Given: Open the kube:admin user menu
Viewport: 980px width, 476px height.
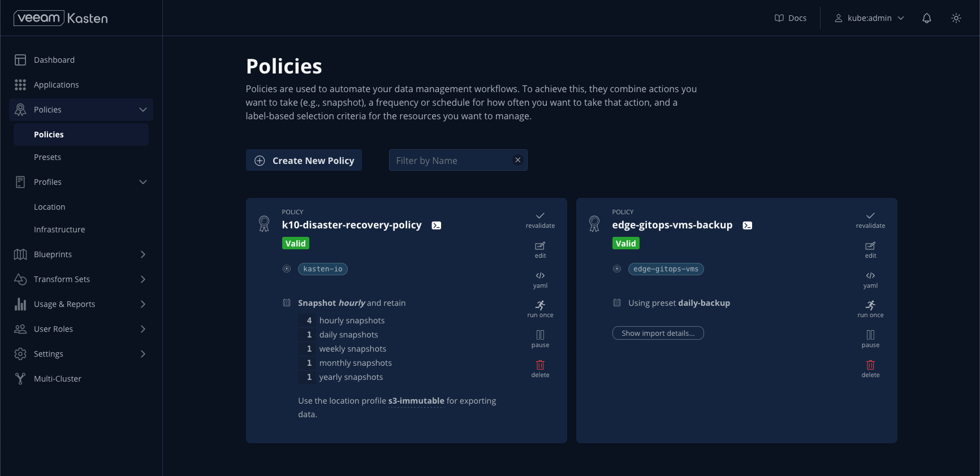Looking at the screenshot, I should coord(869,18).
